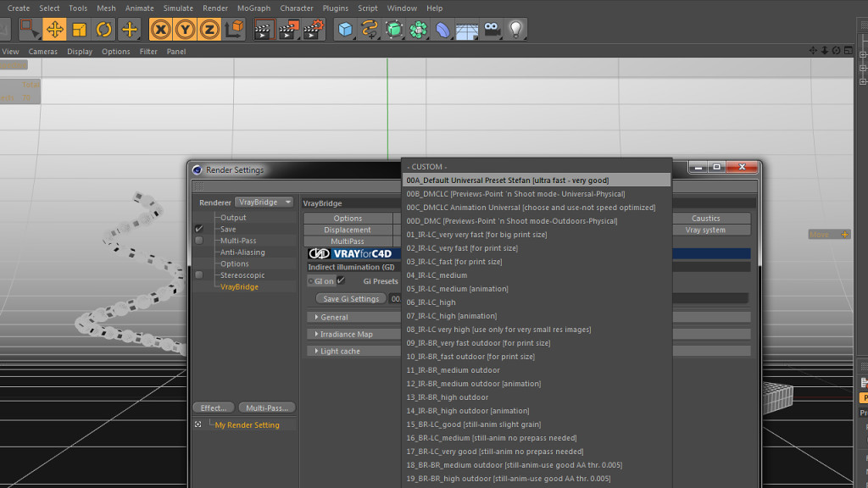Open the NURBS generator objects icon
Screen dimensions: 868x488
(x=393, y=30)
